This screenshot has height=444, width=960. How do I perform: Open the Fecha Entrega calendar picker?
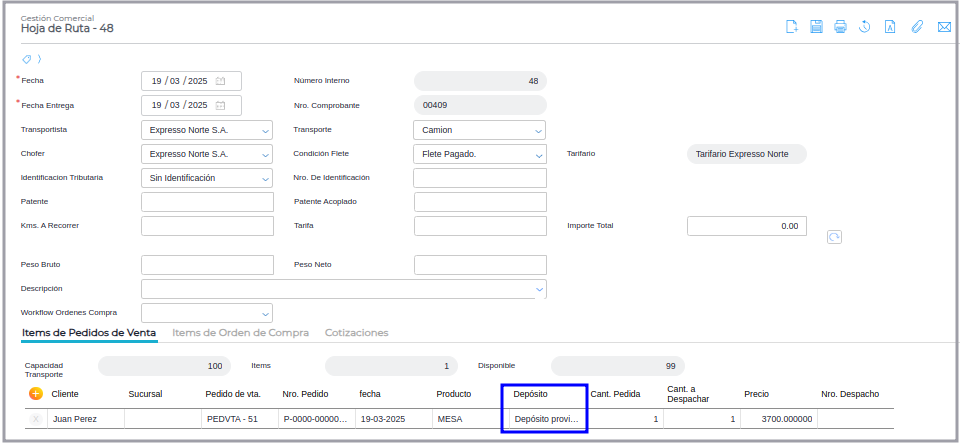coord(221,105)
